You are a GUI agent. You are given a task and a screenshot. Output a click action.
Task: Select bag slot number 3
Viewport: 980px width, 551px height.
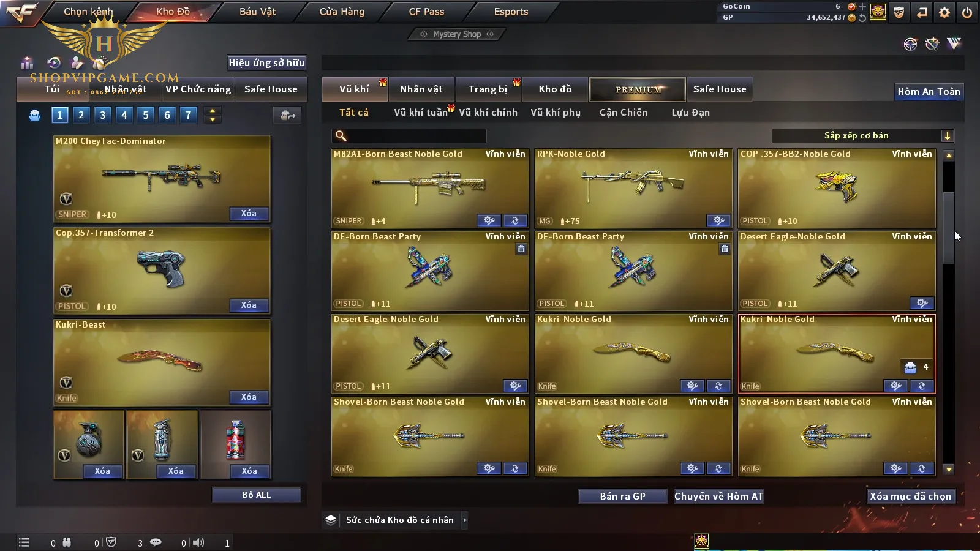pyautogui.click(x=102, y=114)
